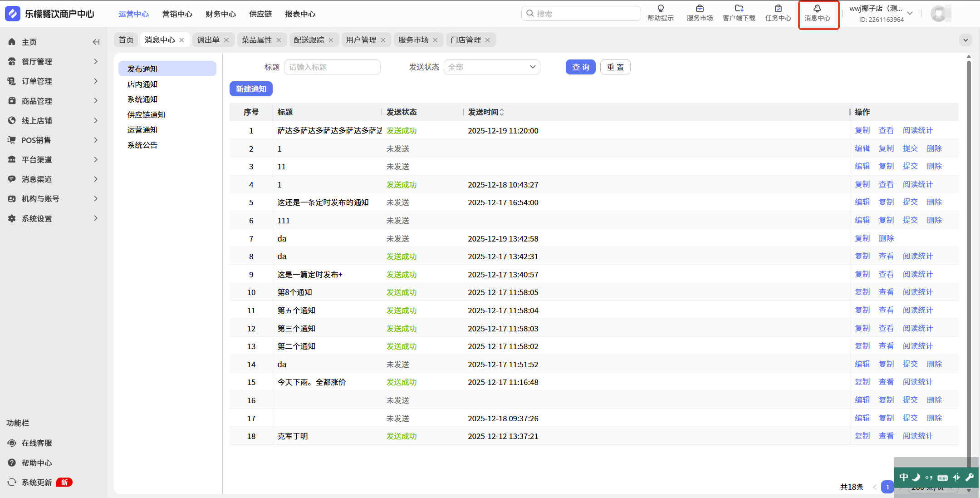Viewport: 980px width, 498px height.
Task: Open the 帮助提示 lightbulb icon
Action: pos(660,13)
